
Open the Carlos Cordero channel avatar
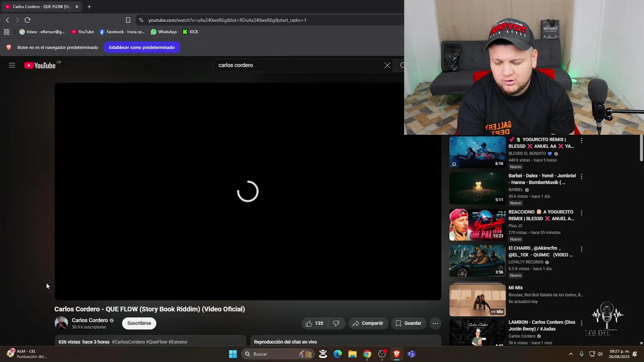61,323
